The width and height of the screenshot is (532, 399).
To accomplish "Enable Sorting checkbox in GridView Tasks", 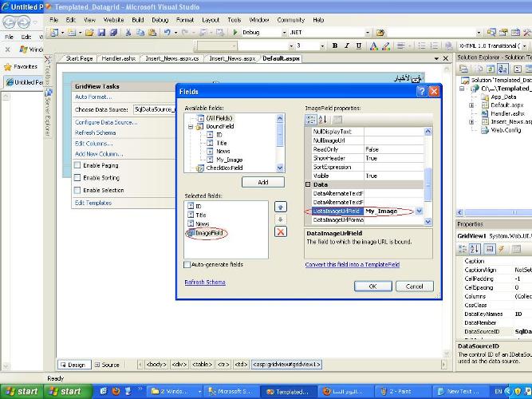I will click(77, 178).
